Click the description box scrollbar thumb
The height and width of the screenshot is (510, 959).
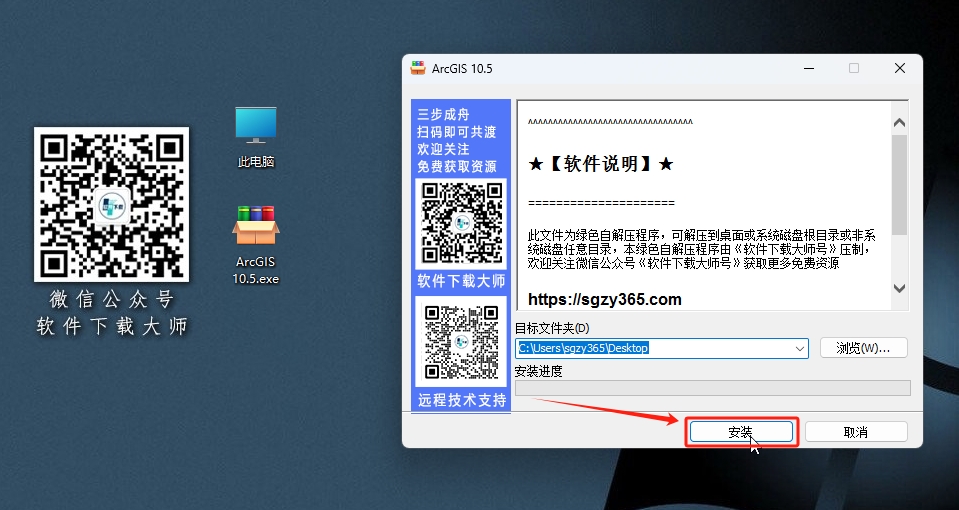tap(899, 185)
